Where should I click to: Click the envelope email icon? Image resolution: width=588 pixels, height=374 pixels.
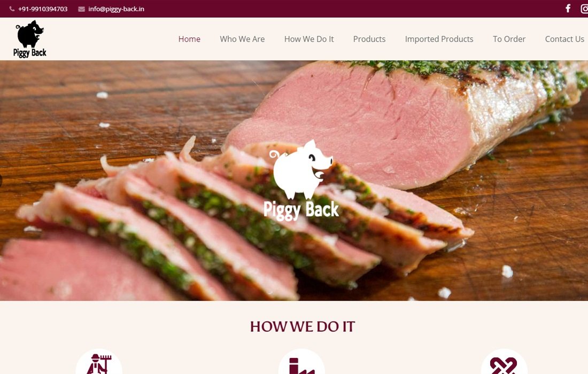click(x=81, y=9)
